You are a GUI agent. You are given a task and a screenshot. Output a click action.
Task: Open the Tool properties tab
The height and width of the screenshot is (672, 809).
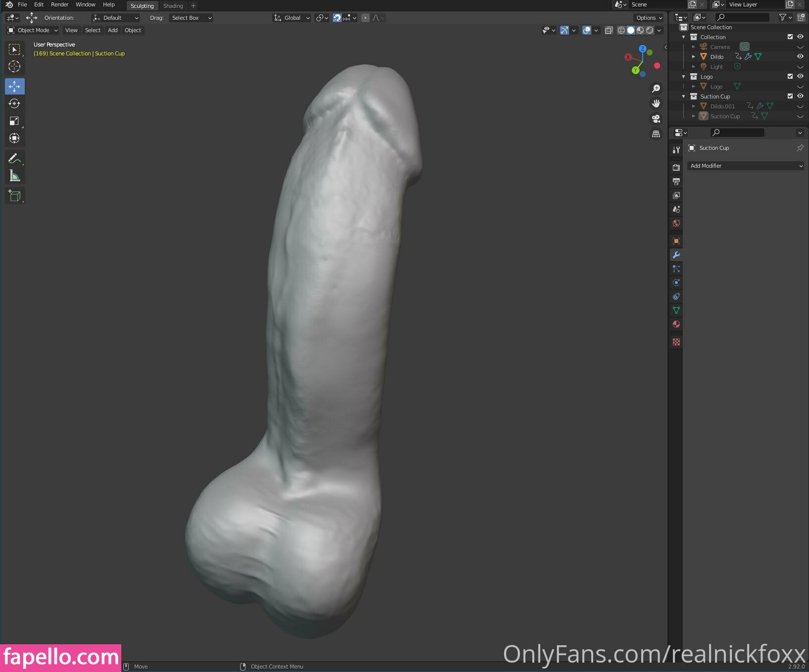[x=676, y=150]
